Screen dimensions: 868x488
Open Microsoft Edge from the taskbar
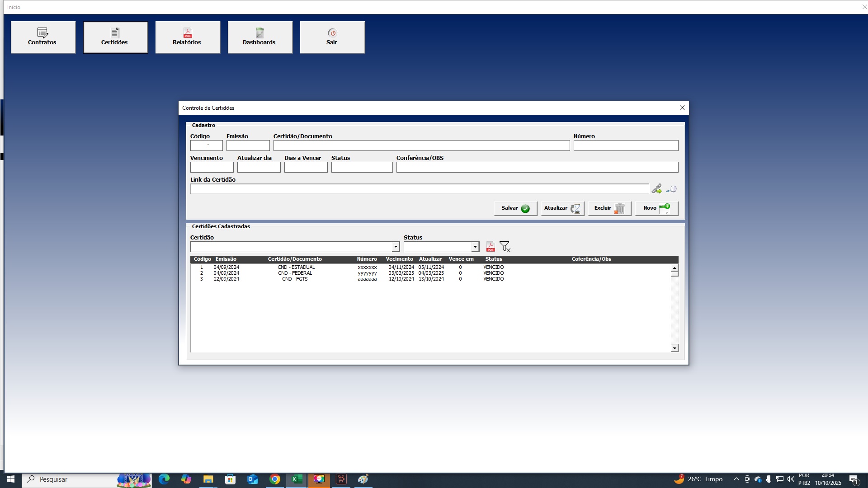pyautogui.click(x=164, y=479)
